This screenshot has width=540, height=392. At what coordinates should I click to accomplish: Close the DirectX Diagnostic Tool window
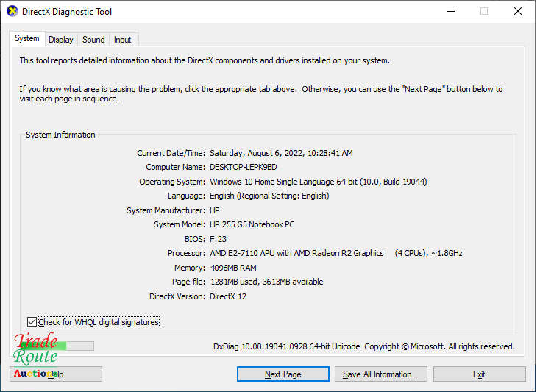coord(518,11)
